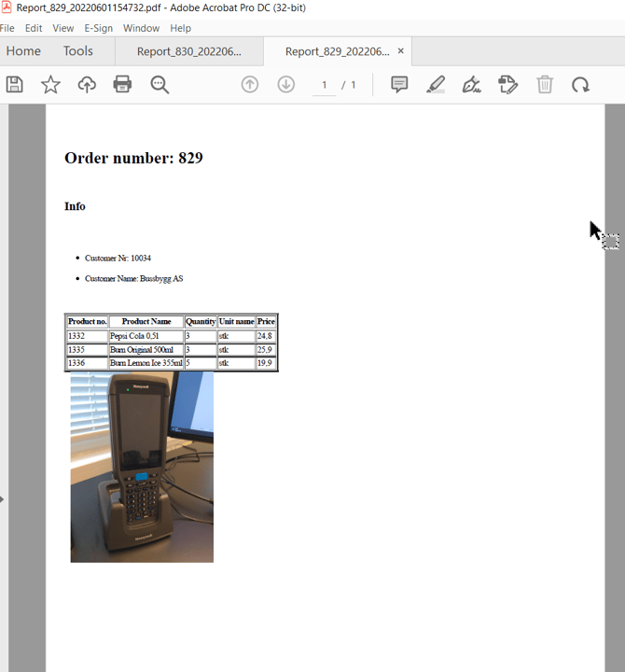Click the star bookmark icon

tap(50, 85)
